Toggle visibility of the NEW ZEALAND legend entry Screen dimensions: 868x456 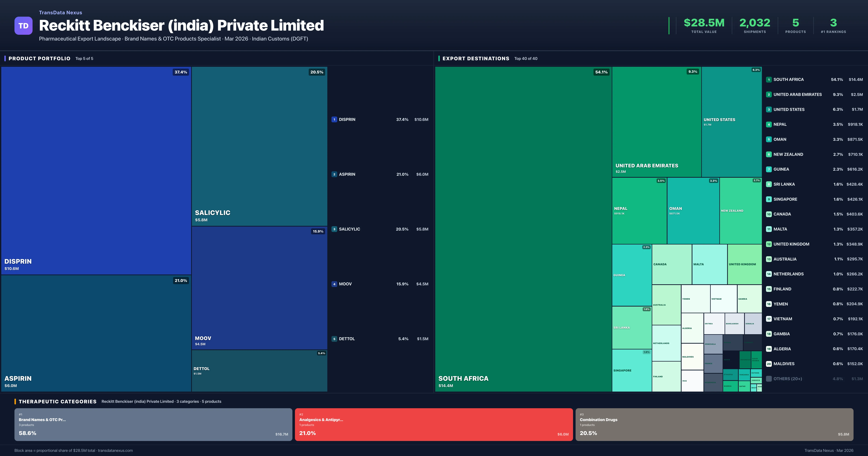(x=788, y=154)
